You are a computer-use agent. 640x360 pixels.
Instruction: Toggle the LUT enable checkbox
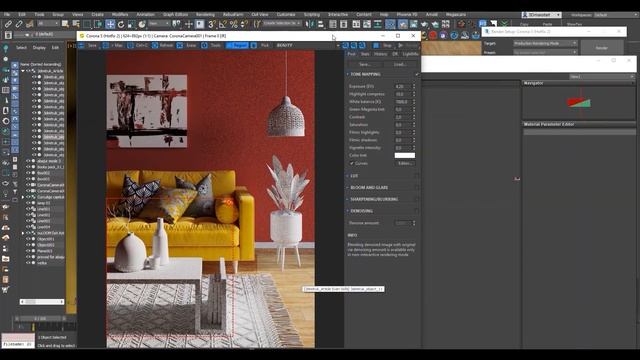coord(417,176)
